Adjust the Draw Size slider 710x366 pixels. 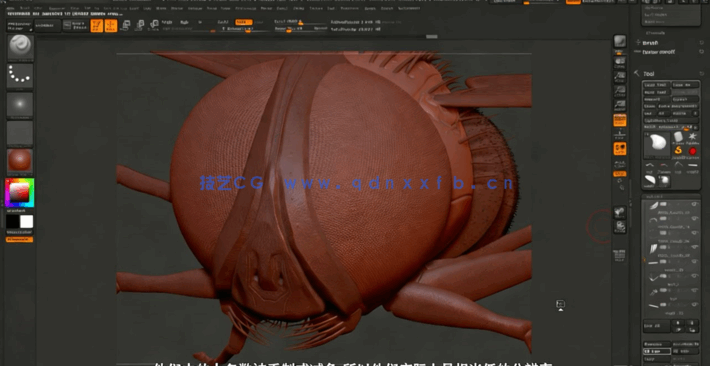point(299,29)
